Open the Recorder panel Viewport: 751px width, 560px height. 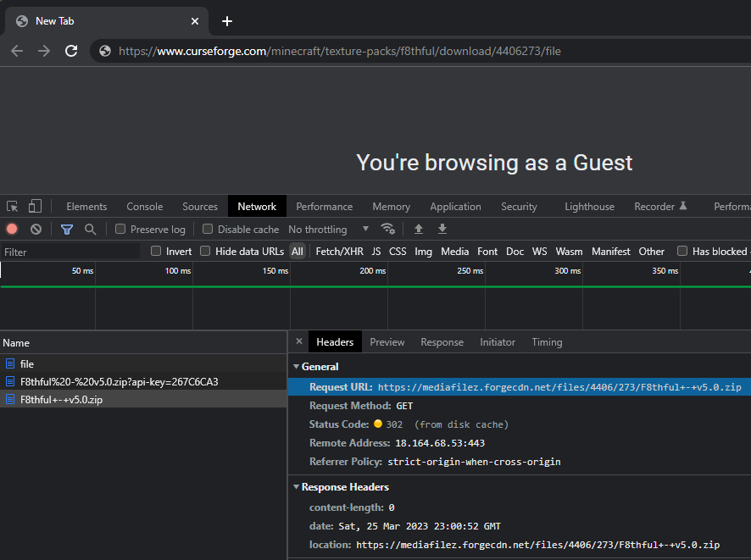pyautogui.click(x=654, y=206)
